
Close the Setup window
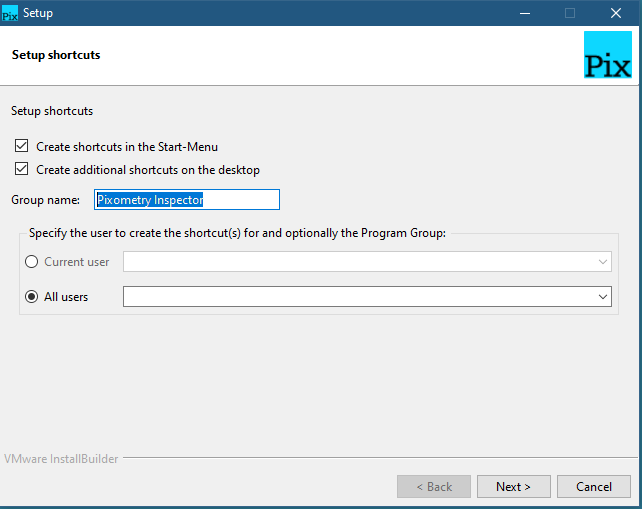click(x=616, y=13)
